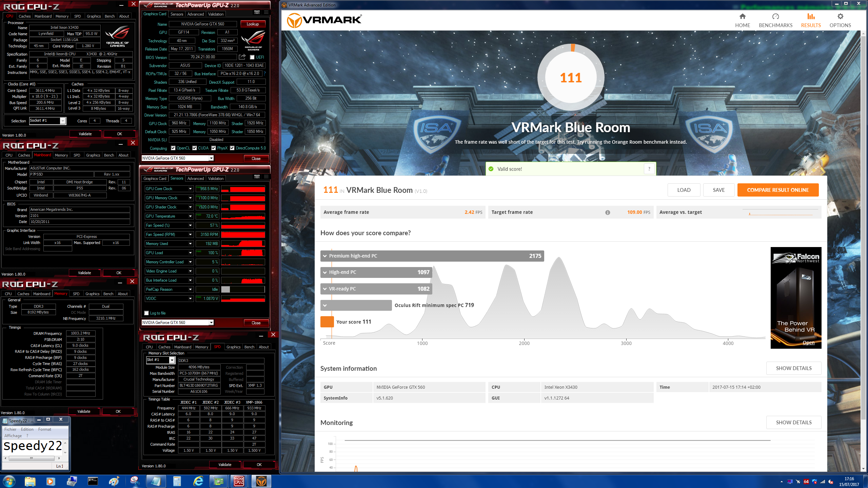Open the Command Prompt taskbar icon
This screenshot has height=488, width=868.
[93, 481]
